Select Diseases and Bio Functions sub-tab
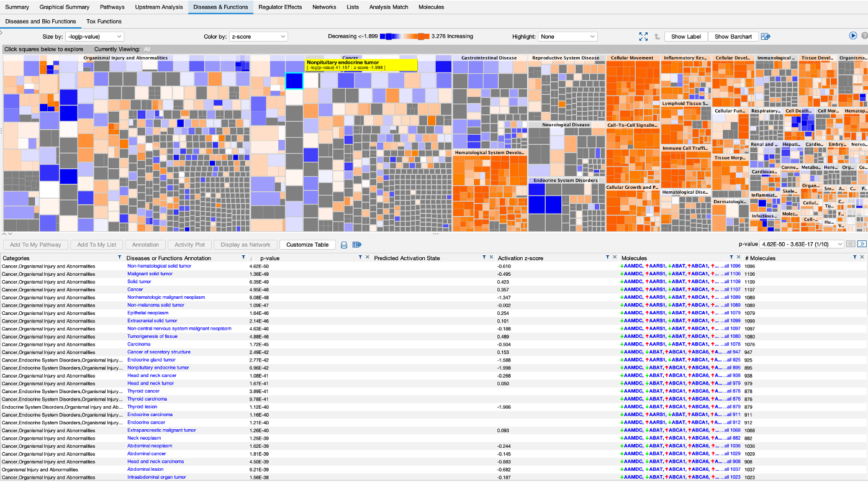Screen dimensions: 868x482 coord(40,21)
